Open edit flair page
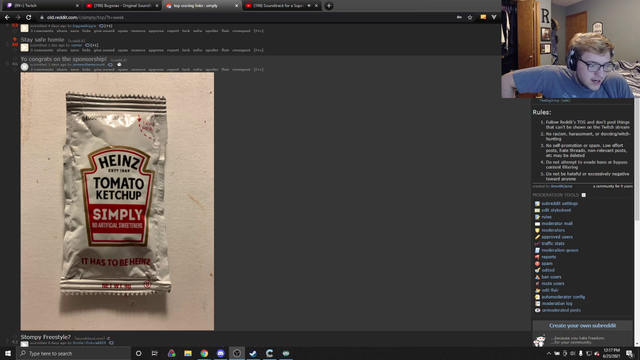 pyautogui.click(x=550, y=290)
